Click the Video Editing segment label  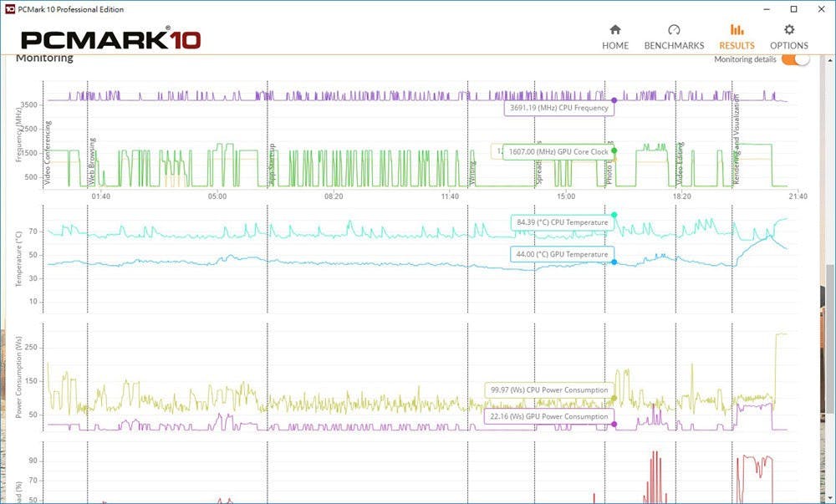tap(681, 164)
